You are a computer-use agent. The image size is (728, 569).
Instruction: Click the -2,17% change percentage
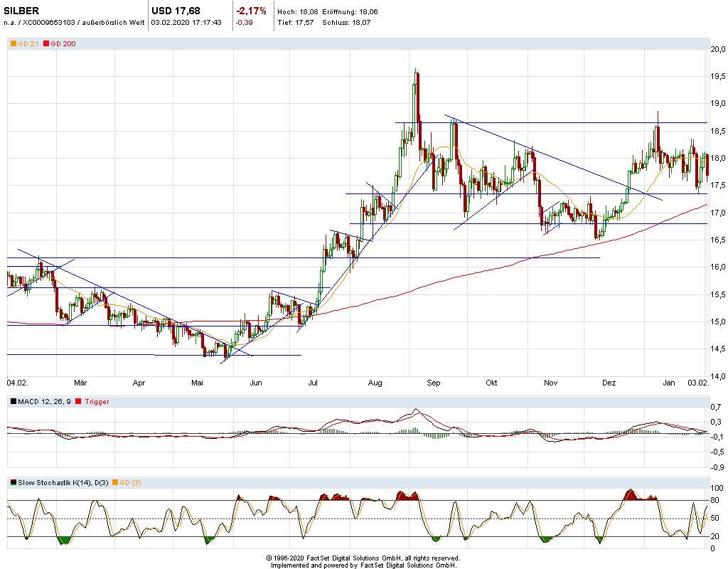point(251,11)
